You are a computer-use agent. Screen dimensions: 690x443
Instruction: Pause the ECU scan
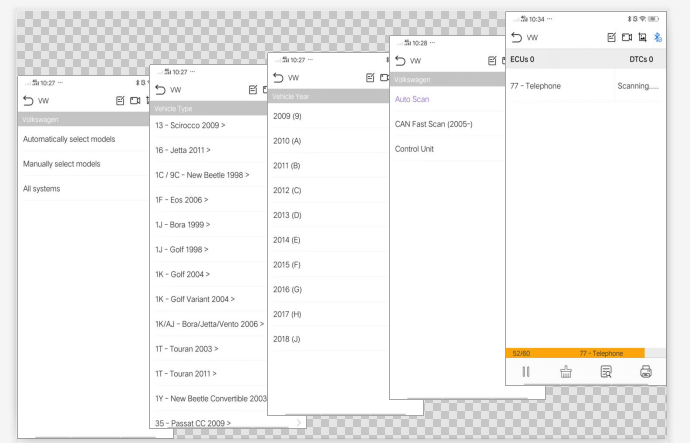[526, 372]
